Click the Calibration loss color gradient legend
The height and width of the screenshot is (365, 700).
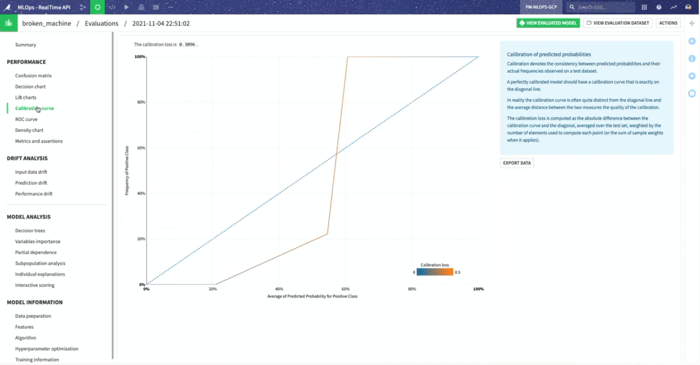(x=435, y=272)
